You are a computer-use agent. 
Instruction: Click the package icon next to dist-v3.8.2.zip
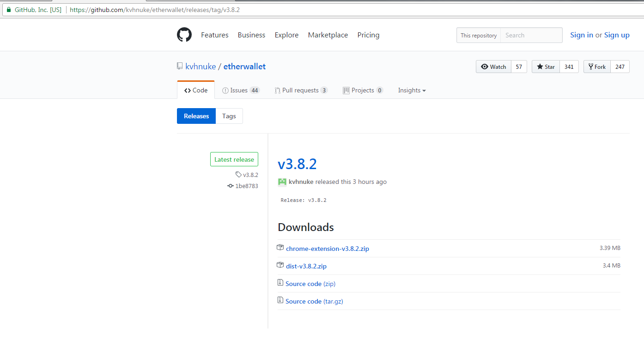pos(280,265)
